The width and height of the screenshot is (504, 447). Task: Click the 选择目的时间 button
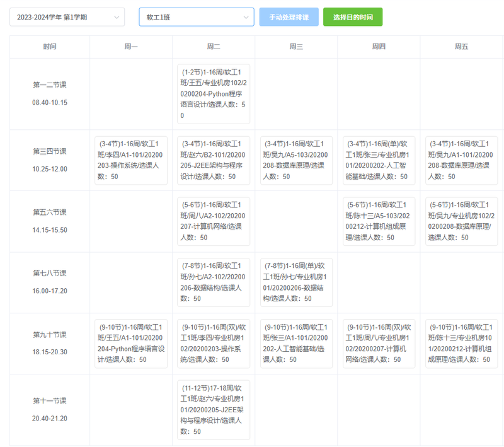tap(353, 17)
